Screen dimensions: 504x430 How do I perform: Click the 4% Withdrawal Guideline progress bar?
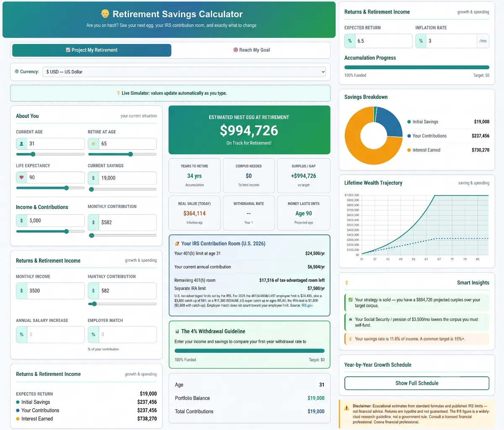(249, 351)
